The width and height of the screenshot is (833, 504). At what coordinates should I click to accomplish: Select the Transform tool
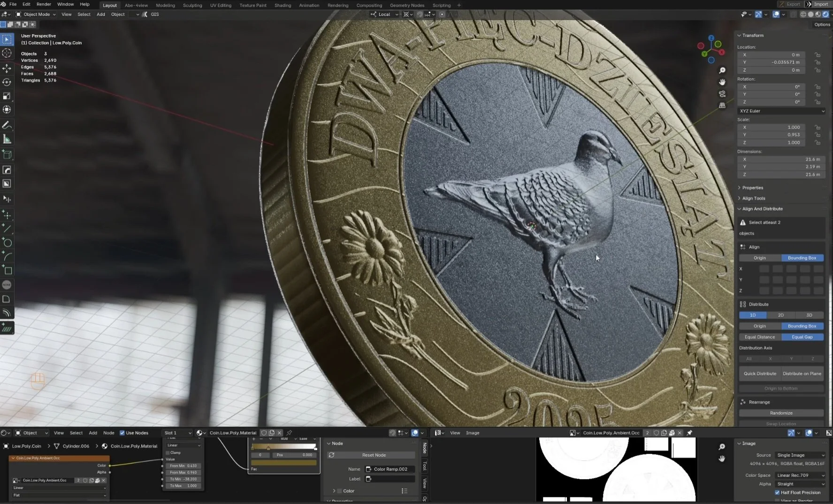[x=7, y=109]
